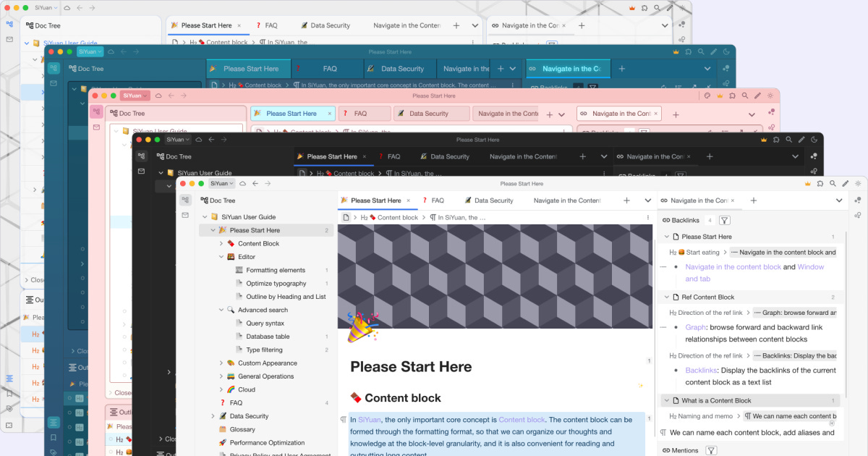The height and width of the screenshot is (456, 868).
Task: Select the Please Start Here tab in front window
Action: (x=376, y=200)
